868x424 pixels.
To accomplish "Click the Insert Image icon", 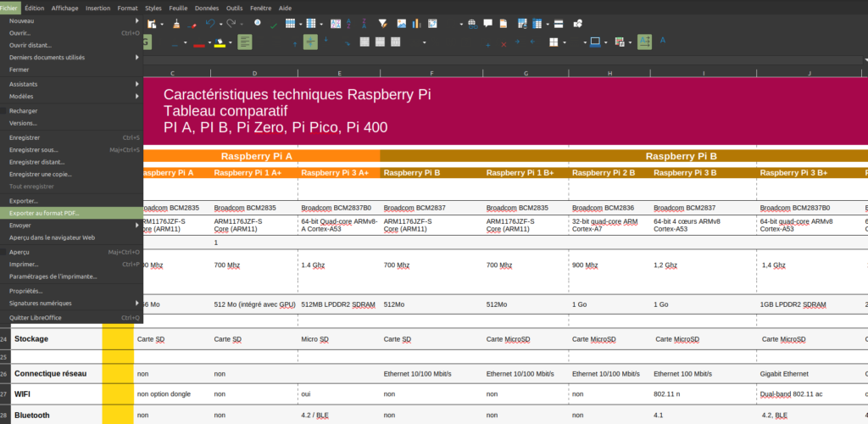I will [x=401, y=24].
